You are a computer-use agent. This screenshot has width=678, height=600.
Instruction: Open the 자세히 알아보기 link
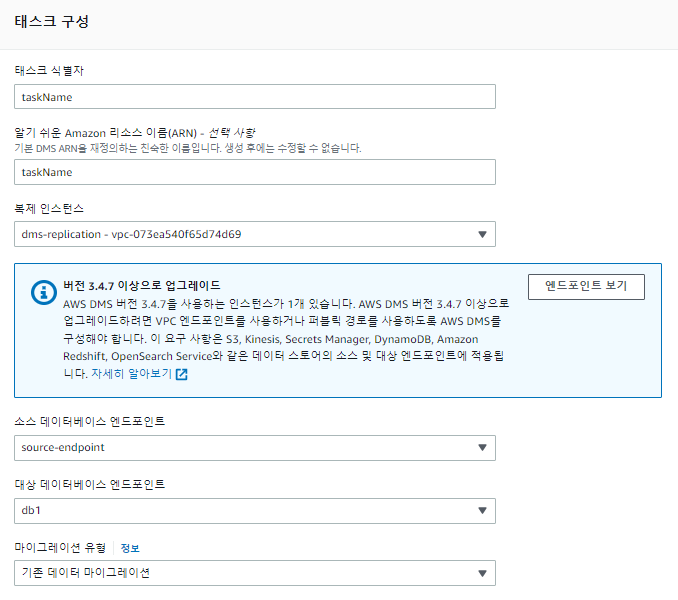(131, 373)
